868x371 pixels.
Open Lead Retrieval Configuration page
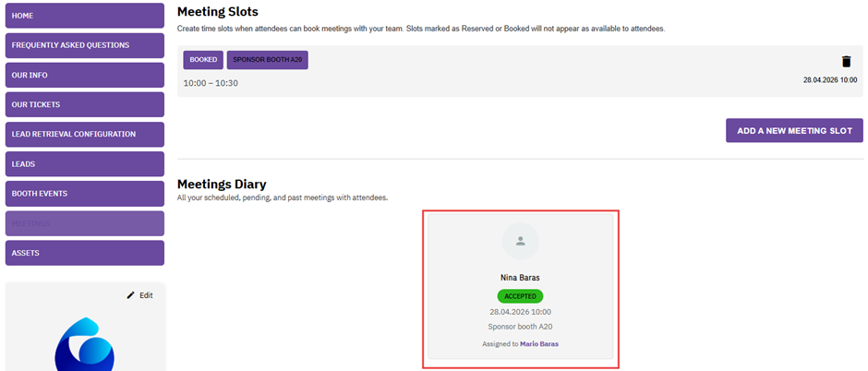coord(84,134)
